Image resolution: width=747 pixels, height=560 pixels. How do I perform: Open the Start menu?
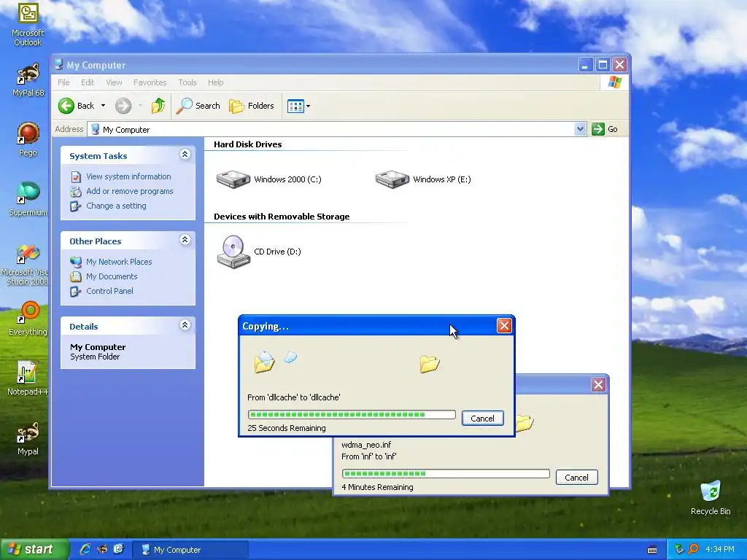tap(34, 549)
